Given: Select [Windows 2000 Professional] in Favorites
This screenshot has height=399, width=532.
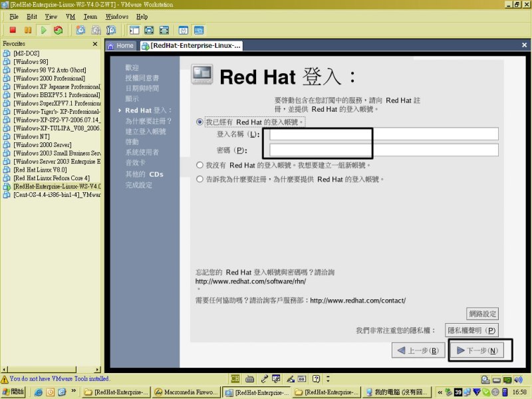Looking at the screenshot, I should [x=49, y=78].
